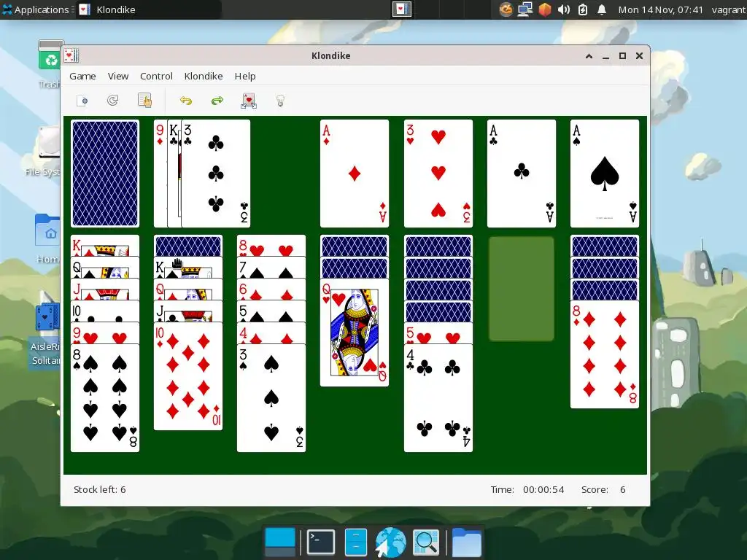Open the notifications bell icon
The width and height of the screenshot is (747, 560).
[x=602, y=9]
